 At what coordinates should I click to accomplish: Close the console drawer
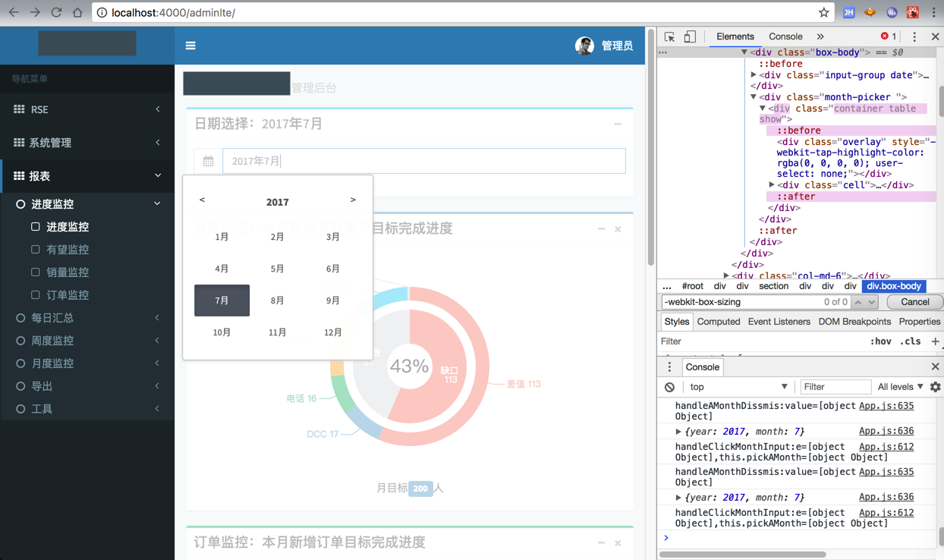935,367
